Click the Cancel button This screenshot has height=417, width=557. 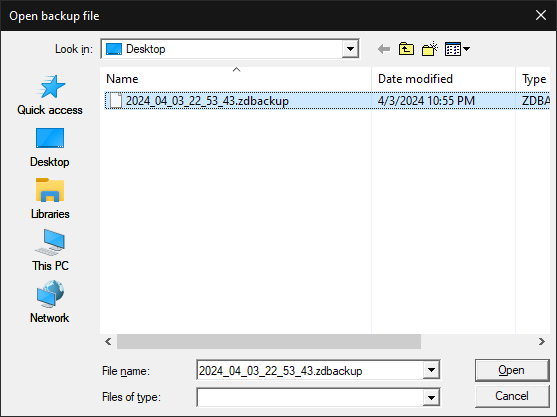coord(512,396)
